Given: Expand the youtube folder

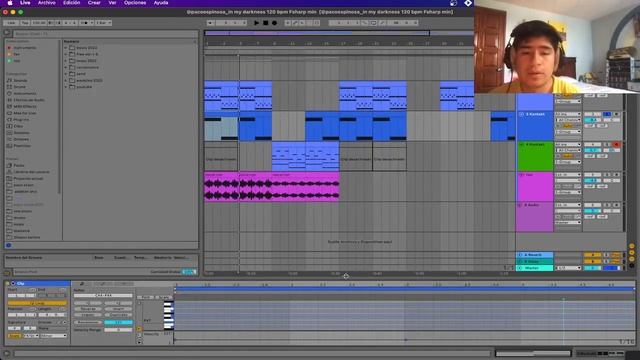Looking at the screenshot, I should (x=66, y=87).
